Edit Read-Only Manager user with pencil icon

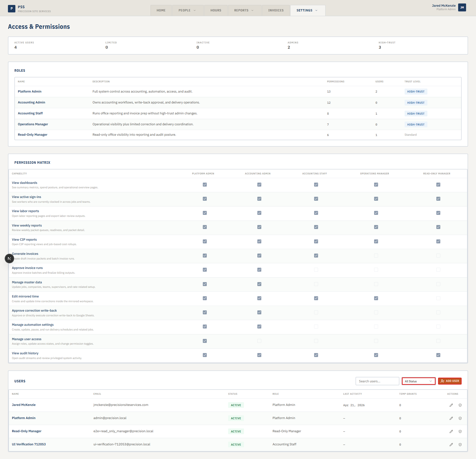(451, 431)
